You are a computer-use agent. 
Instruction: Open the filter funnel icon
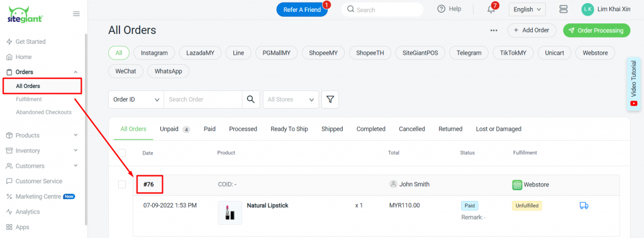(330, 99)
